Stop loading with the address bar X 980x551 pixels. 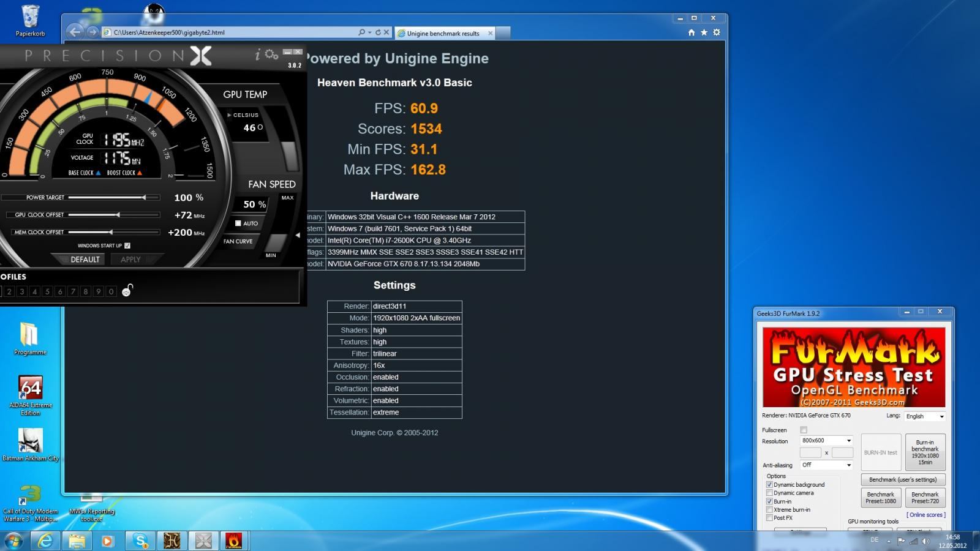386,32
